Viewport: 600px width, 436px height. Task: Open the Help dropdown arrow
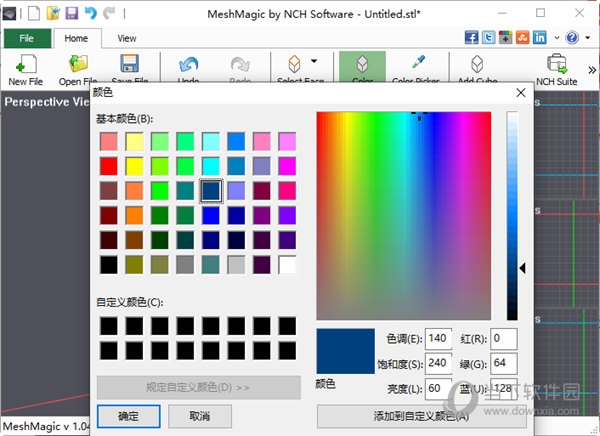[x=587, y=38]
